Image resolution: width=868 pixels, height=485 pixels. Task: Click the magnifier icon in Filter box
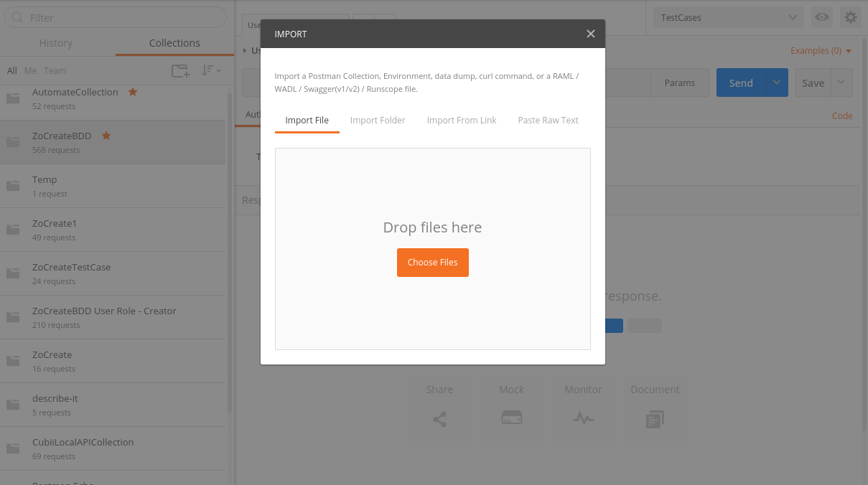click(x=17, y=17)
